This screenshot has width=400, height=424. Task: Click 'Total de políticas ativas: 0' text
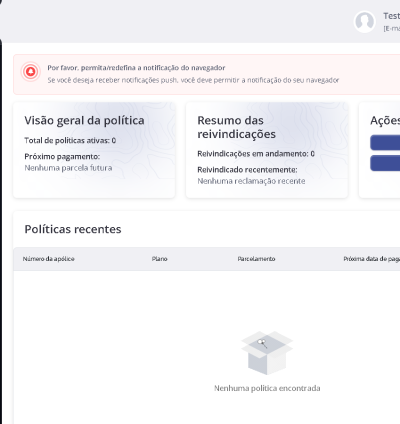pos(70,140)
